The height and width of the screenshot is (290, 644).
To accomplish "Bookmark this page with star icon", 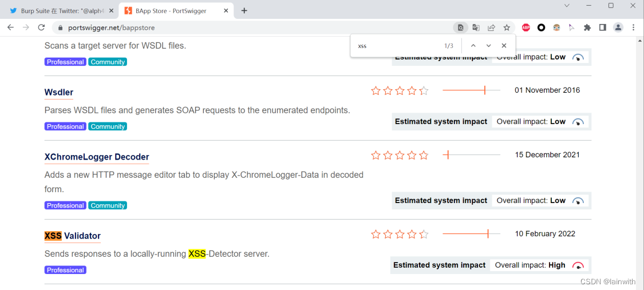I will coord(507,27).
